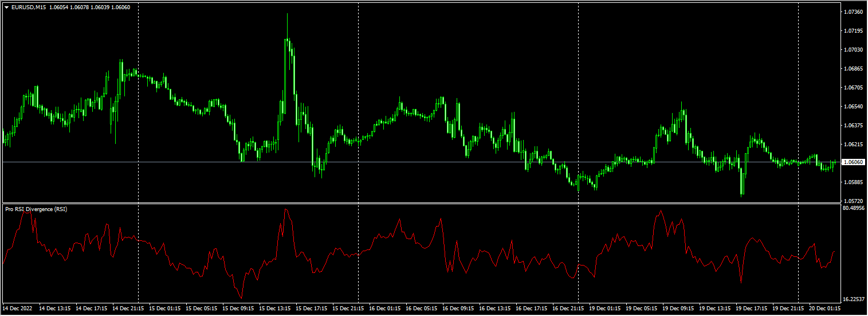The width and height of the screenshot is (868, 316).
Task: Click the 15 Dec 13:15 time label
Action: [x=275, y=309]
